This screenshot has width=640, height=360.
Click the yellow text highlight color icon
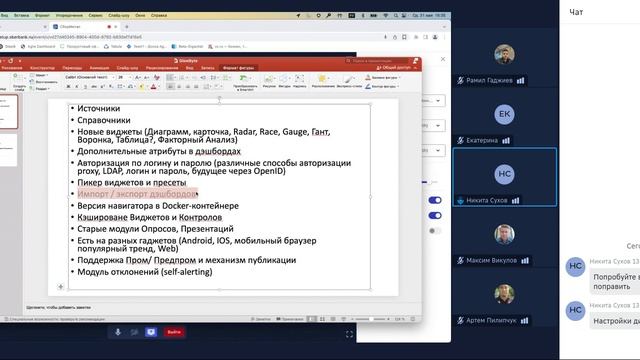pyautogui.click(x=142, y=87)
